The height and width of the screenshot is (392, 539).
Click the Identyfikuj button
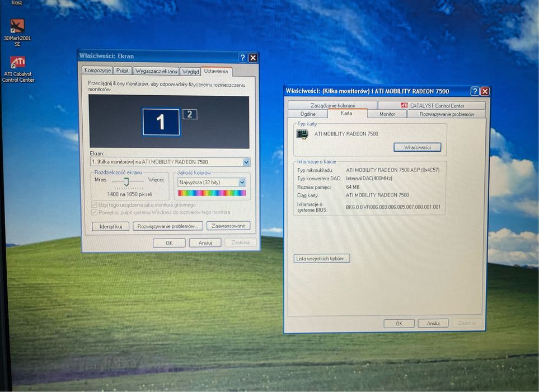pos(111,227)
